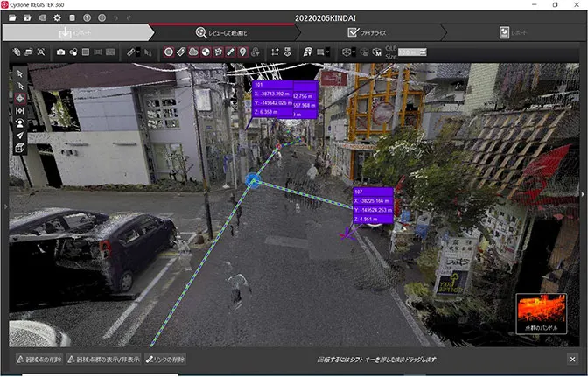Click the measure ruler tool icon

(x=130, y=52)
